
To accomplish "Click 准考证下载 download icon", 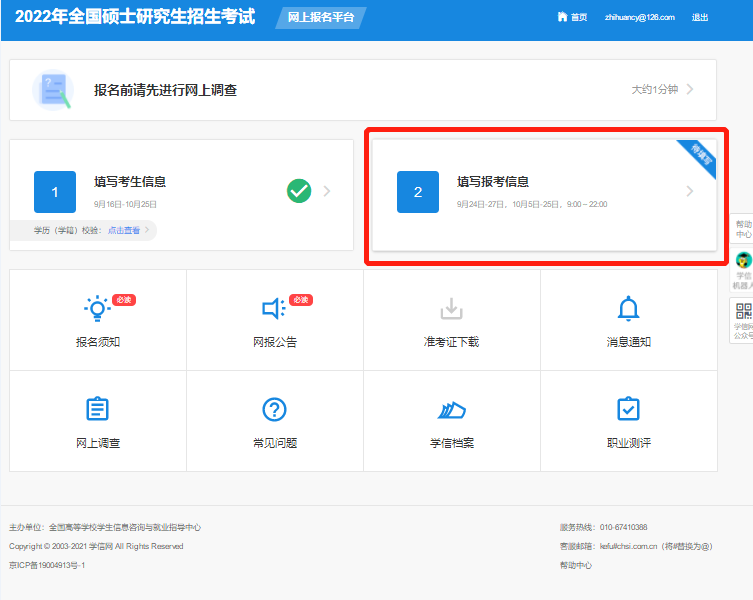I will pyautogui.click(x=451, y=309).
